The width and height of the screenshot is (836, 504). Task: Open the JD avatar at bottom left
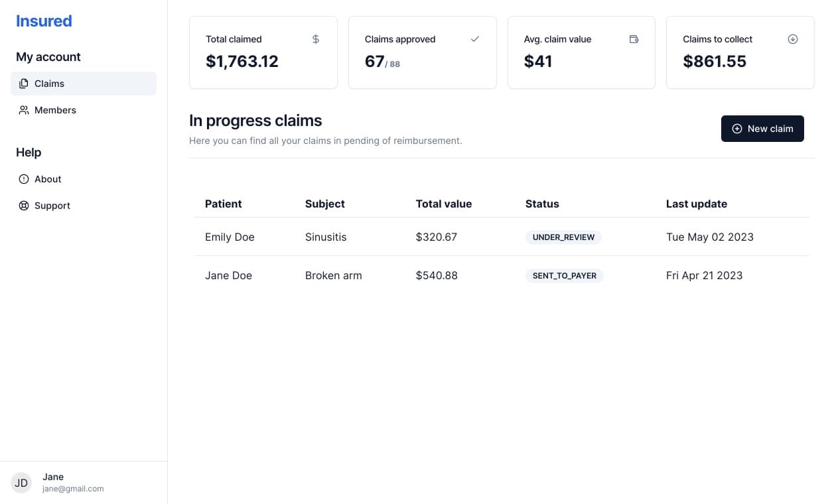[21, 483]
